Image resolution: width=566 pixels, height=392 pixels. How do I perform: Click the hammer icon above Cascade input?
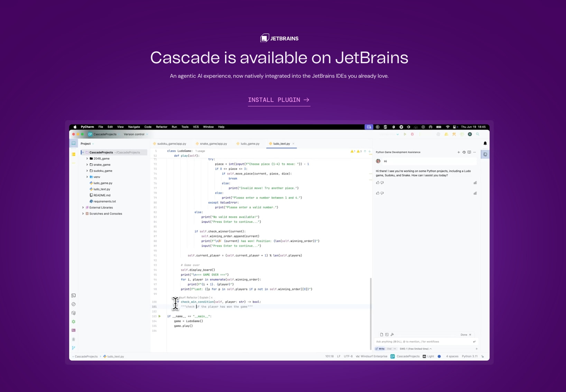tap(392, 335)
